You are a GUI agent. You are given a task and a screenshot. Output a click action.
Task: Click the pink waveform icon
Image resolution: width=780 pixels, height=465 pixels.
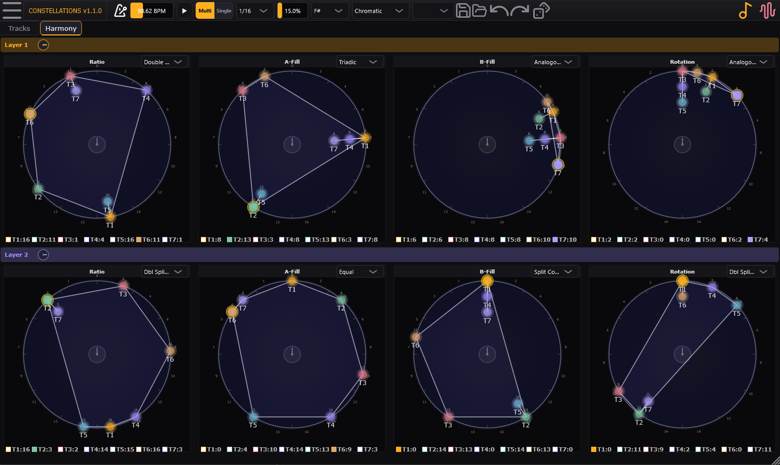(767, 10)
